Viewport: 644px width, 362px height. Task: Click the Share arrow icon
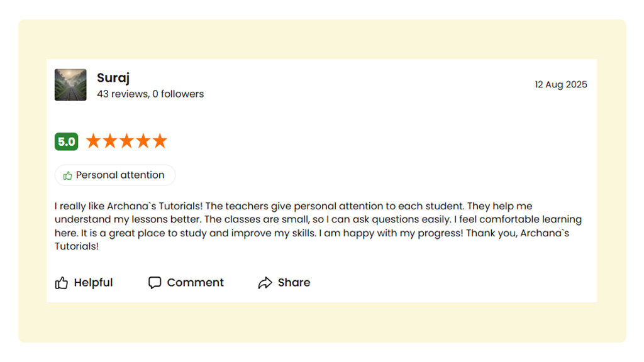[265, 283]
